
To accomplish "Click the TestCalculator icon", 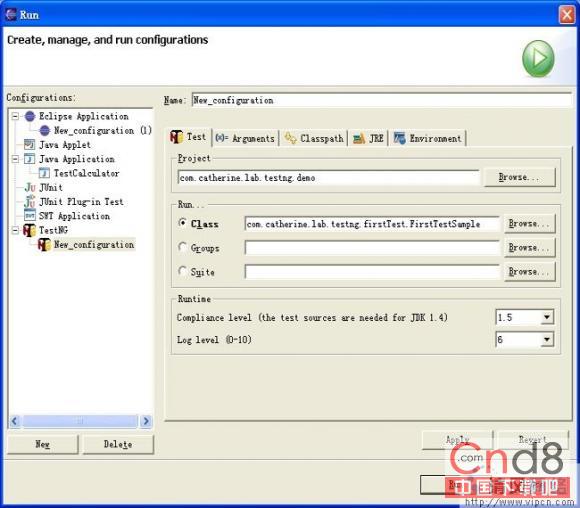I will point(44,173).
